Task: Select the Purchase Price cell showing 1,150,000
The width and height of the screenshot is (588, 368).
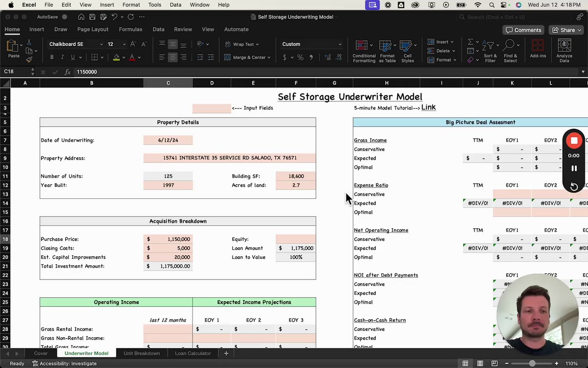Action: 168,239
